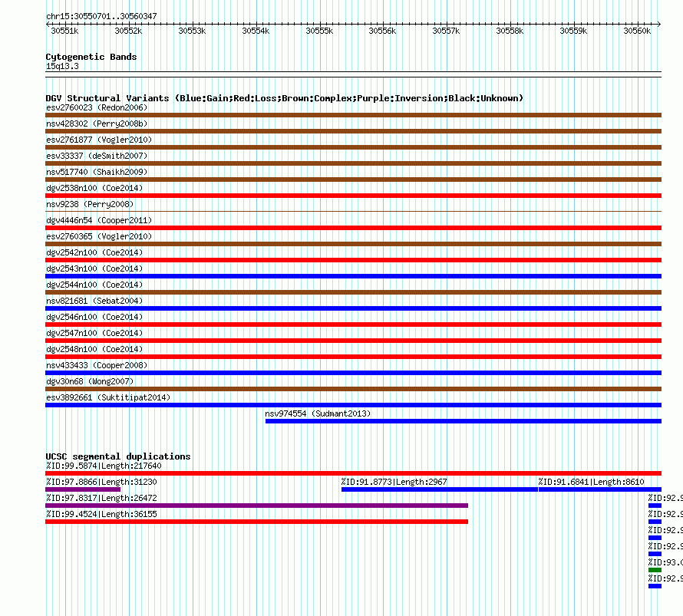
Task: Click the blue bar under nsv974554
Action: coord(464,421)
